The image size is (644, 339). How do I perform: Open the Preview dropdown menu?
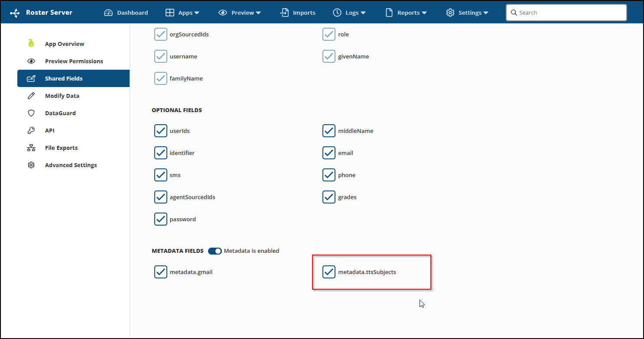coord(240,13)
